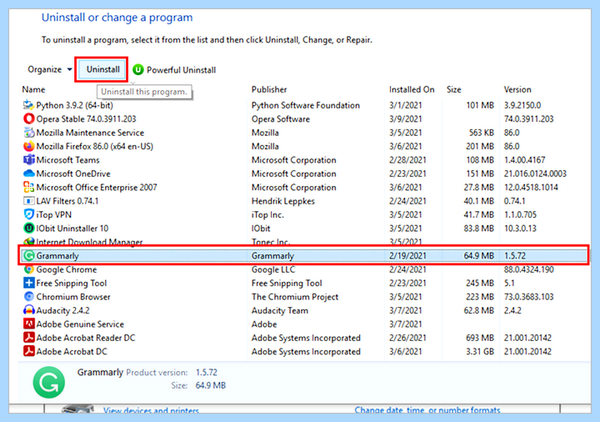This screenshot has height=422, width=600.
Task: Click the Free Snipping Tool icon
Action: (29, 283)
